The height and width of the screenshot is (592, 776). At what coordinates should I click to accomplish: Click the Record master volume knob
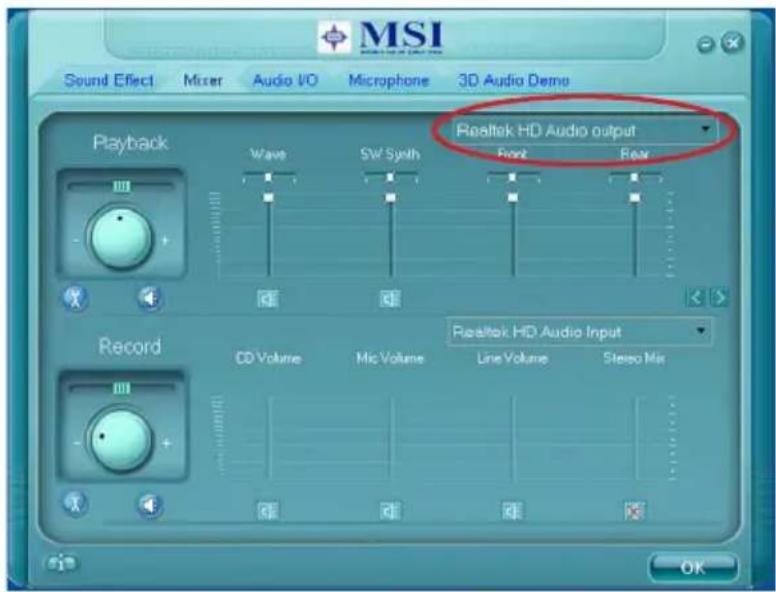120,440
